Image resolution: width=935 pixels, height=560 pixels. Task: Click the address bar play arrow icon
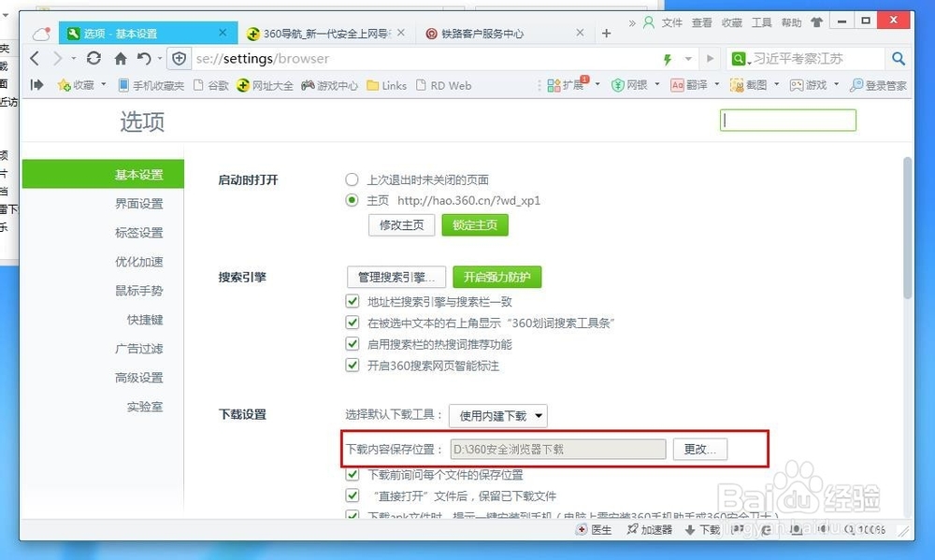point(710,59)
